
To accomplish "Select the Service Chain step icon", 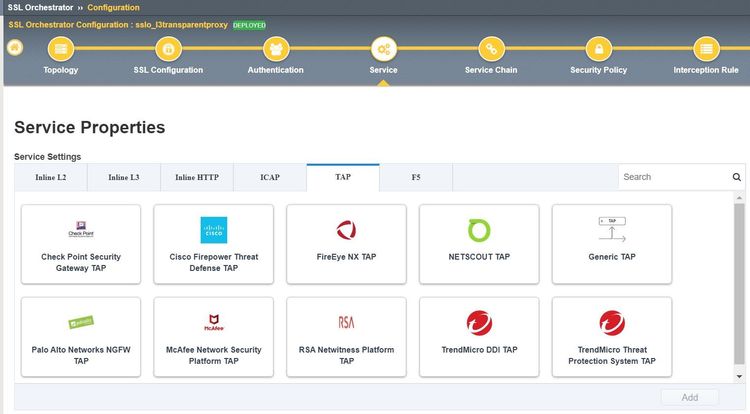I will (491, 48).
